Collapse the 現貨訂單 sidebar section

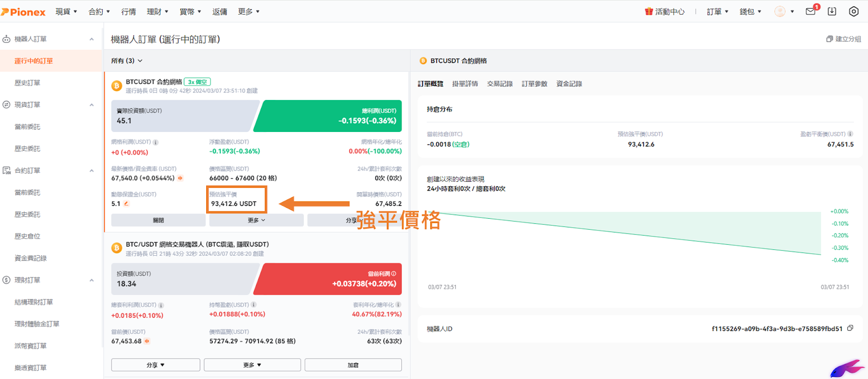click(x=92, y=105)
